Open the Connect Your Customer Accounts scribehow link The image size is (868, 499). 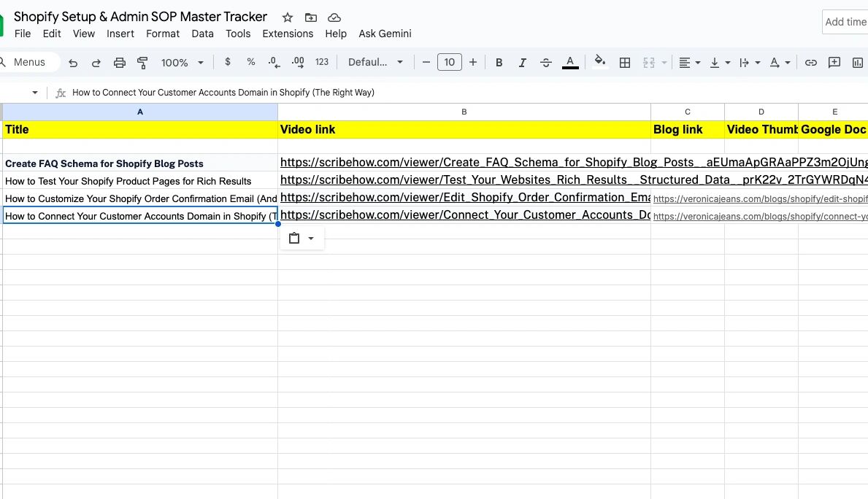point(465,214)
